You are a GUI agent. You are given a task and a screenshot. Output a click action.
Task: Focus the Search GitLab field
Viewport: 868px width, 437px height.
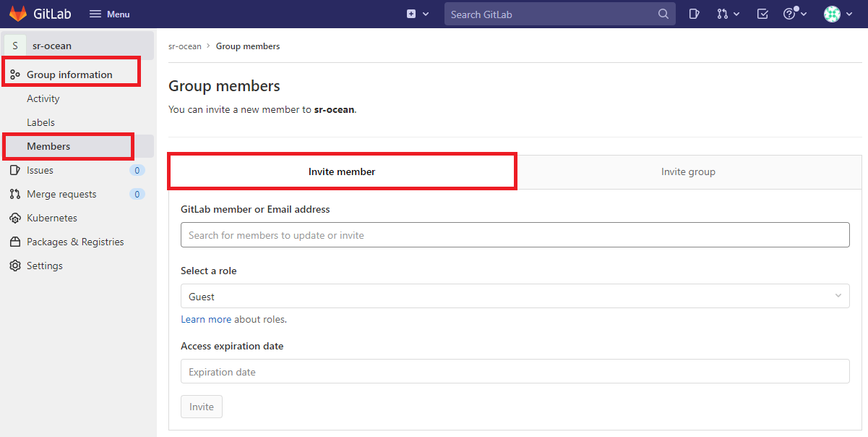click(x=560, y=14)
